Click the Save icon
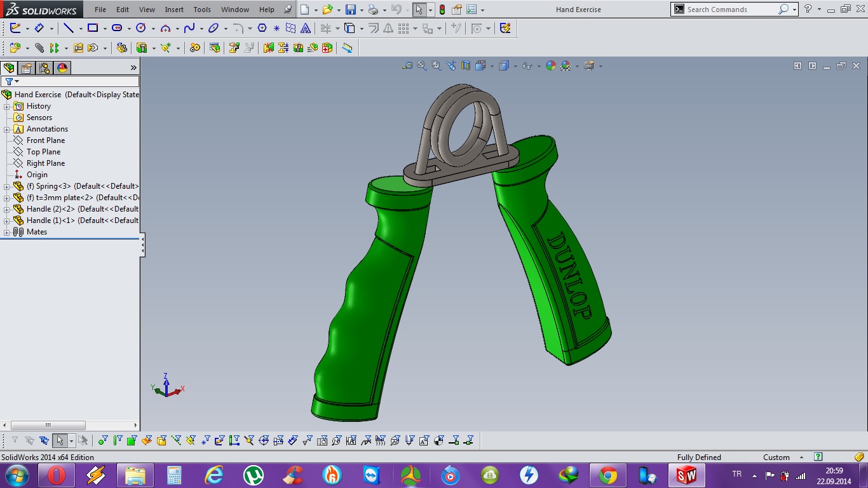The width and height of the screenshot is (868, 488). tap(350, 10)
